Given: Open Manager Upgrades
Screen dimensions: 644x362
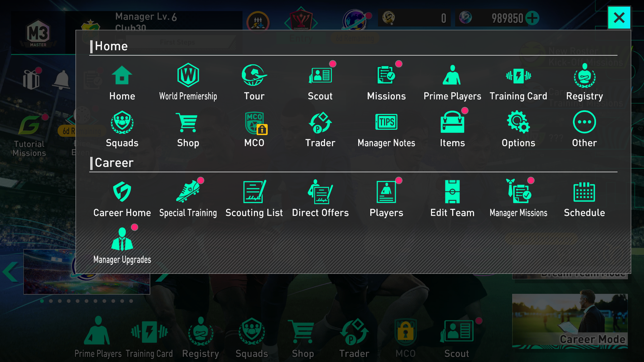Looking at the screenshot, I should tap(122, 239).
